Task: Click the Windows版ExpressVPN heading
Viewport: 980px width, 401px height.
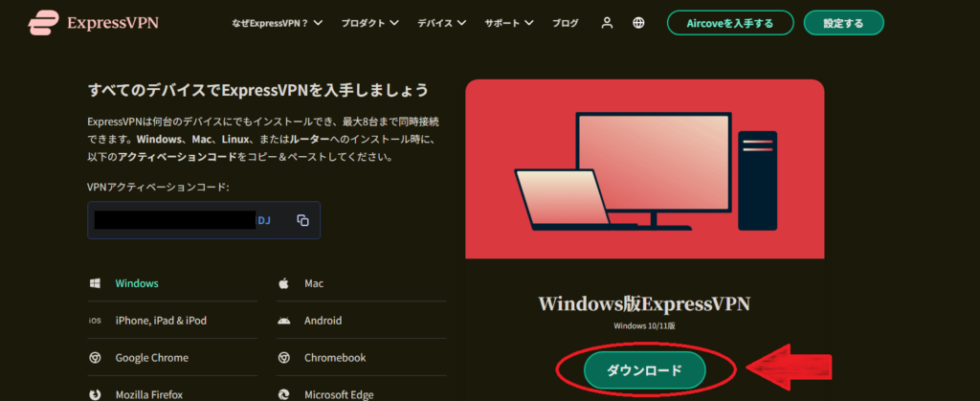Action: (x=644, y=304)
